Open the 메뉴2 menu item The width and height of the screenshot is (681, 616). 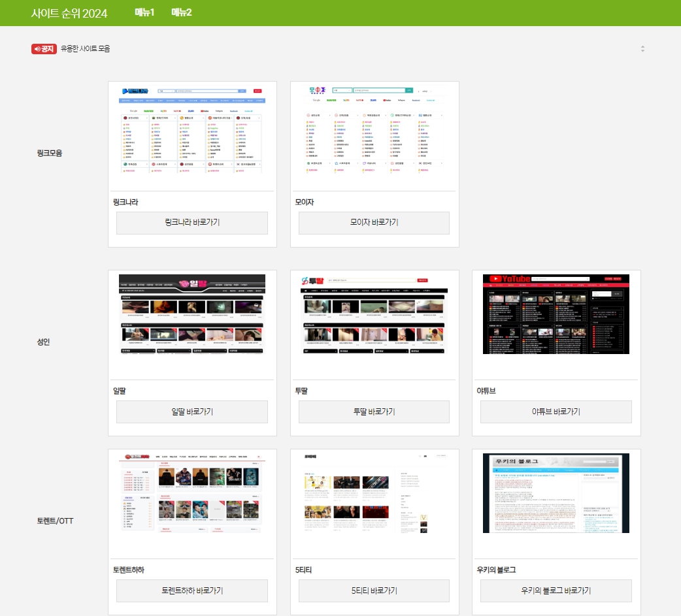coord(182,12)
